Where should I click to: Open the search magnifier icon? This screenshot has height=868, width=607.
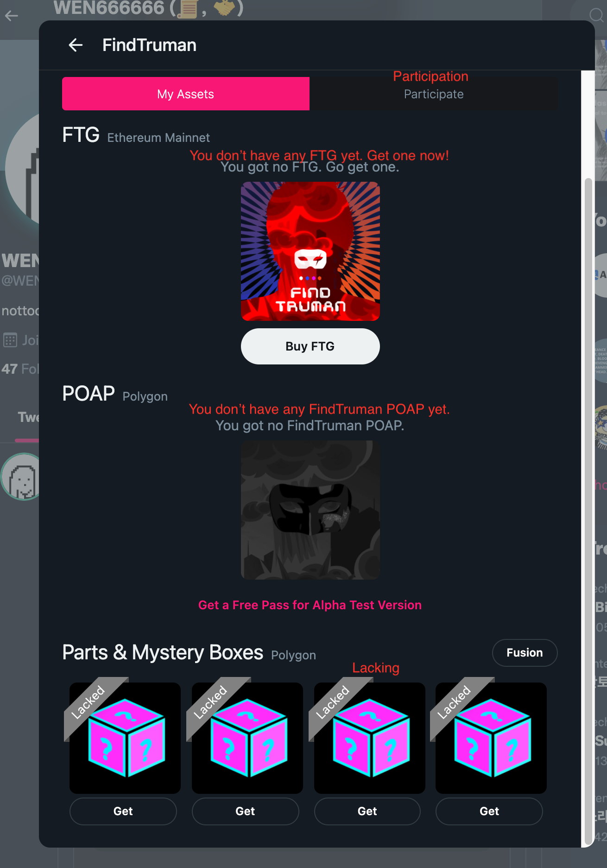596,15
